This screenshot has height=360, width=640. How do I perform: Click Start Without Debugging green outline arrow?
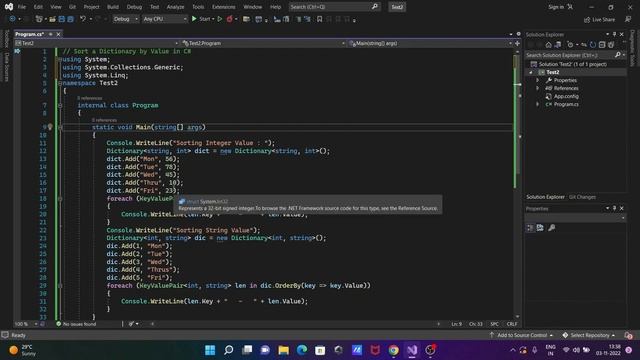click(x=220, y=19)
